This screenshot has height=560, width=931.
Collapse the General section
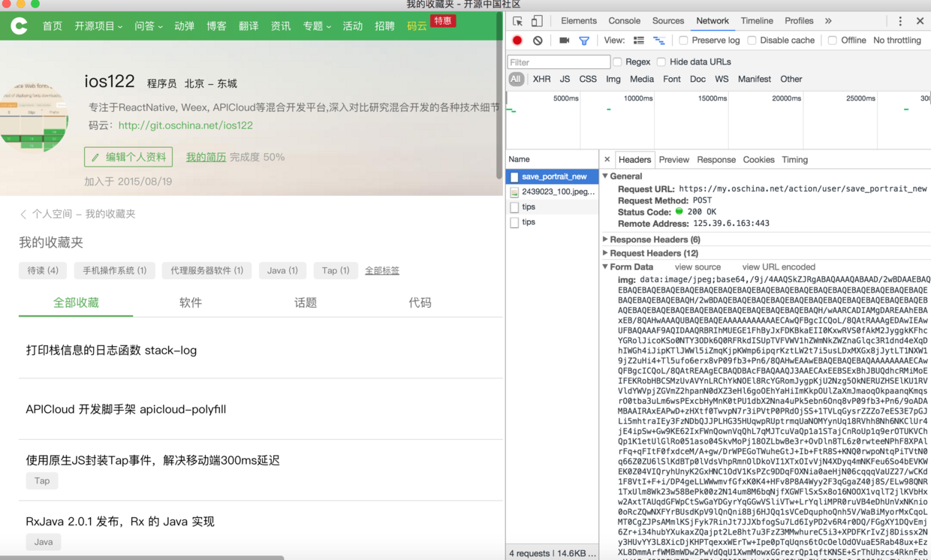pyautogui.click(x=605, y=176)
